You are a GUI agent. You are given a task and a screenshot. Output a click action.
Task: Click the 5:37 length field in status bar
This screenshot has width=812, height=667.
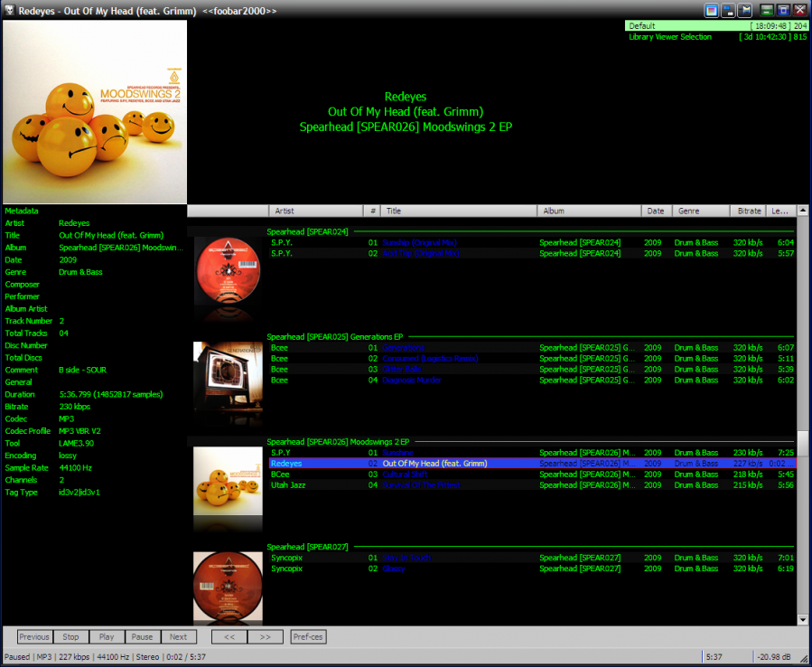[x=714, y=657]
